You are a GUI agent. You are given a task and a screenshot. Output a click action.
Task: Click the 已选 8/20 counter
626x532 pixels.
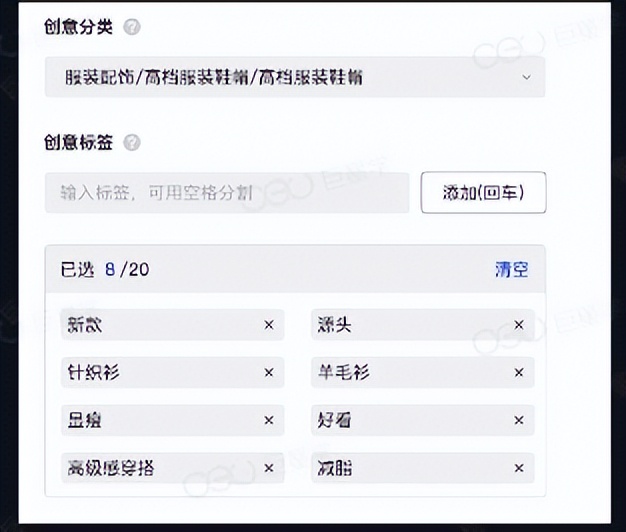tap(105, 270)
